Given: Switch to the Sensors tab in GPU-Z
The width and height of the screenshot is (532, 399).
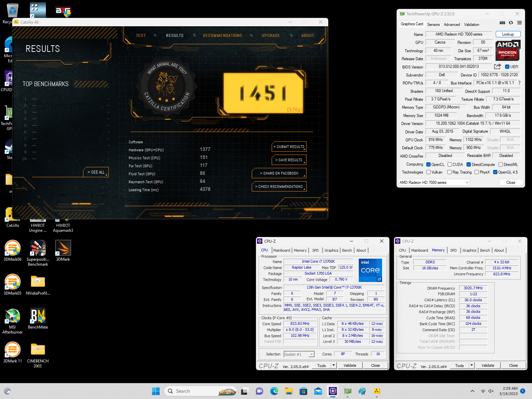Looking at the screenshot, I should pyautogui.click(x=433, y=25).
